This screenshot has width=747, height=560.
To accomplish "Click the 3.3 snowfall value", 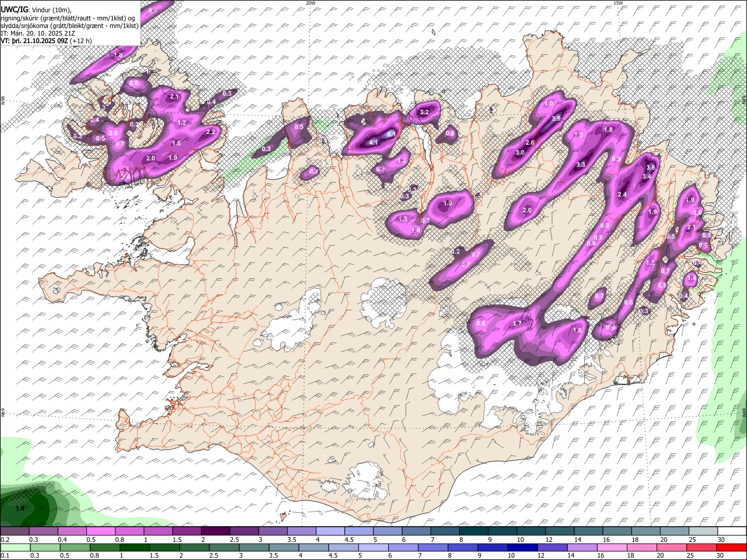I will point(581,165).
